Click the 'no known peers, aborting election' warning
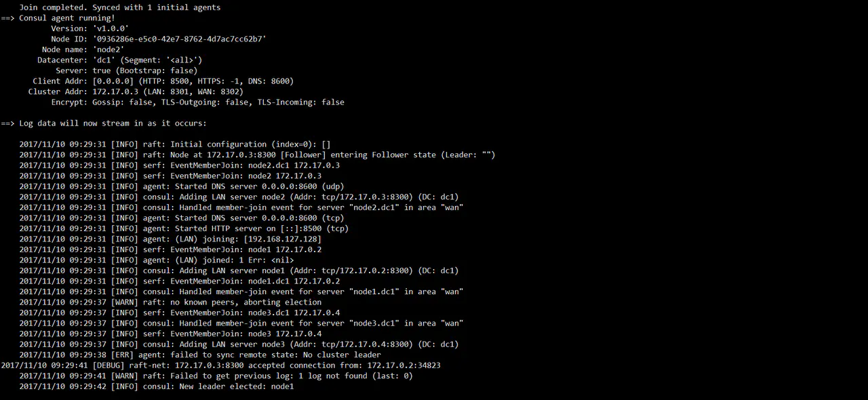The width and height of the screenshot is (868, 400). pyautogui.click(x=170, y=302)
